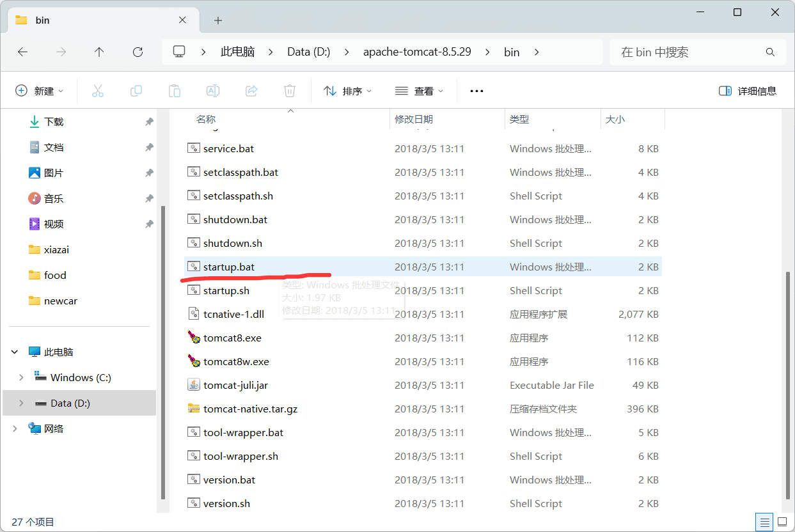Expand the Windows (C:) drive node

[x=21, y=377]
